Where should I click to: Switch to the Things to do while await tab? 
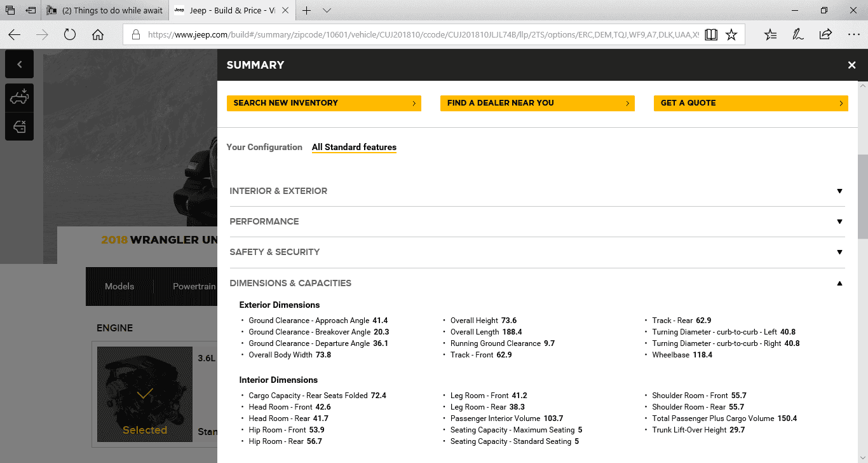click(x=105, y=10)
